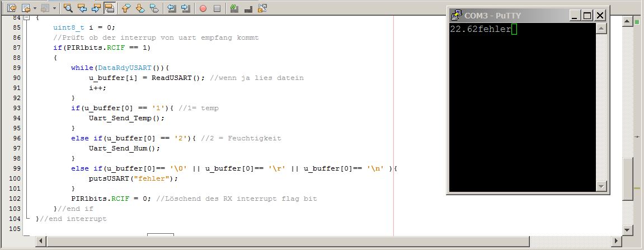This screenshot has height=250, width=644.
Task: Click the "fehler" string in putsUSART
Action: click(152, 178)
